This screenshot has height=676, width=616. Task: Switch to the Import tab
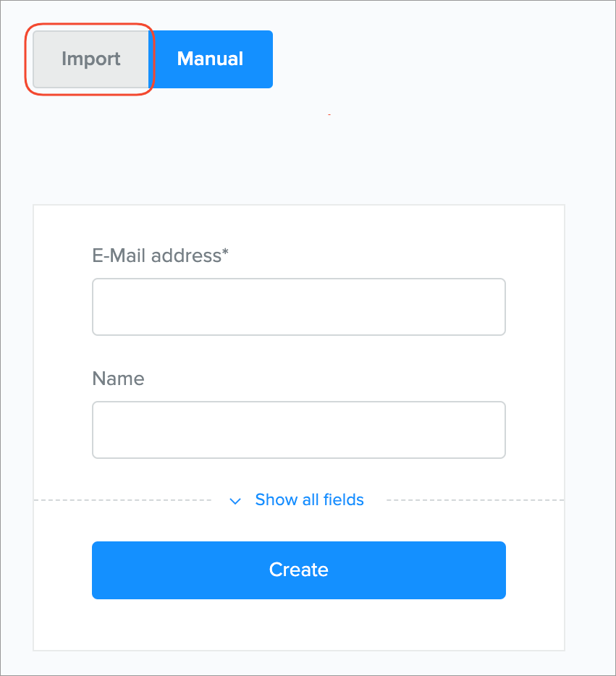point(90,59)
